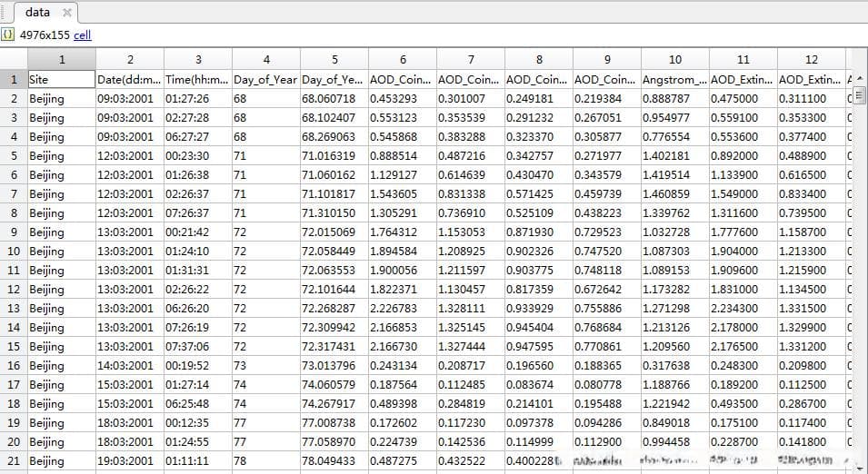Select the Day_of_Year cell in column 4

click(265, 80)
